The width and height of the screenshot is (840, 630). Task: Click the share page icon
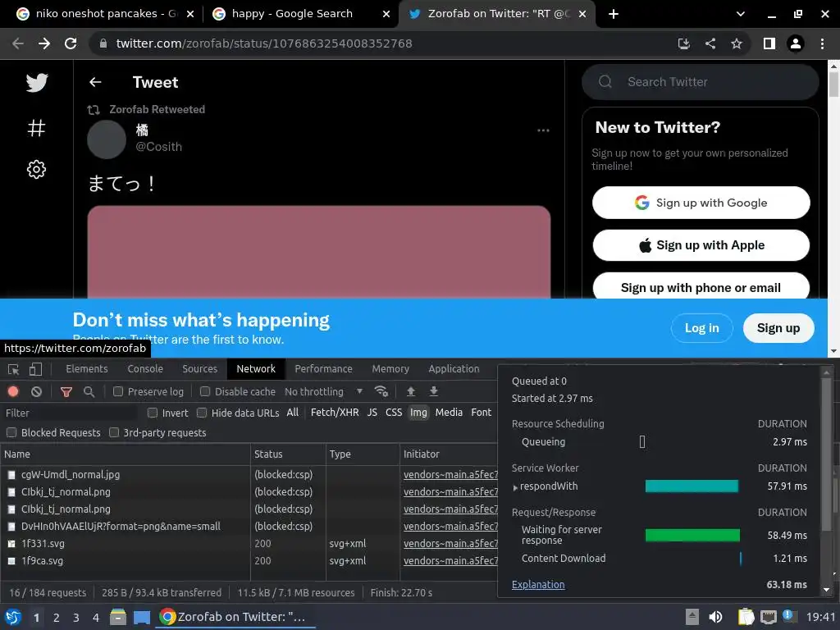click(710, 43)
